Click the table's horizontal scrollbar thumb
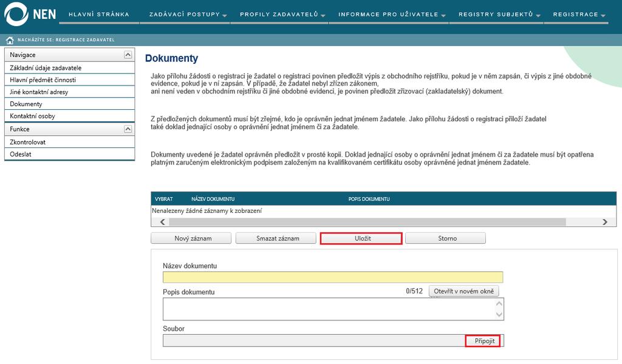Screen dimensions: 622x364 tap(367, 222)
